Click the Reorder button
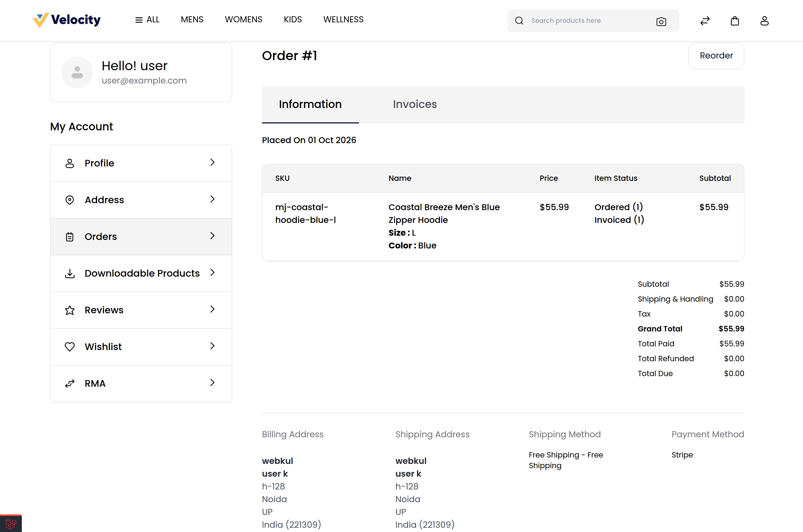 (716, 56)
